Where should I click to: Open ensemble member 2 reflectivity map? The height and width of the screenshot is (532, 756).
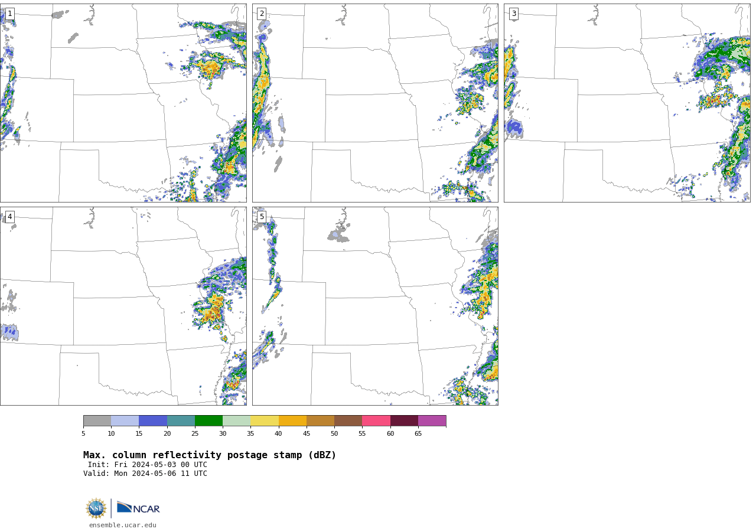[x=375, y=103]
